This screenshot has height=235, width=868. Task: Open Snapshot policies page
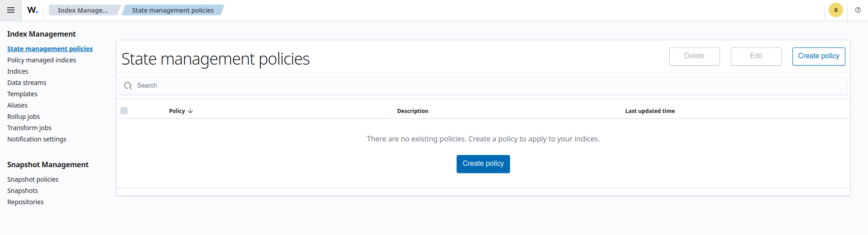click(33, 179)
